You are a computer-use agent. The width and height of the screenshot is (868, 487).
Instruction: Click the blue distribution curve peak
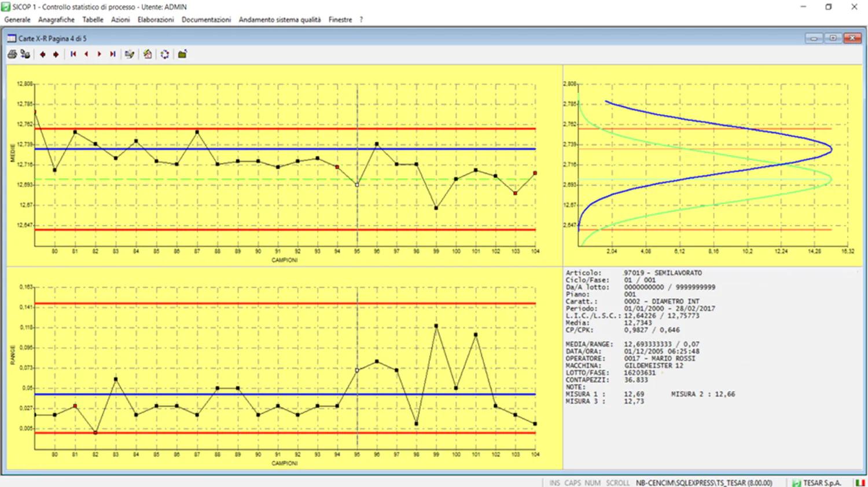pyautogui.click(x=830, y=149)
